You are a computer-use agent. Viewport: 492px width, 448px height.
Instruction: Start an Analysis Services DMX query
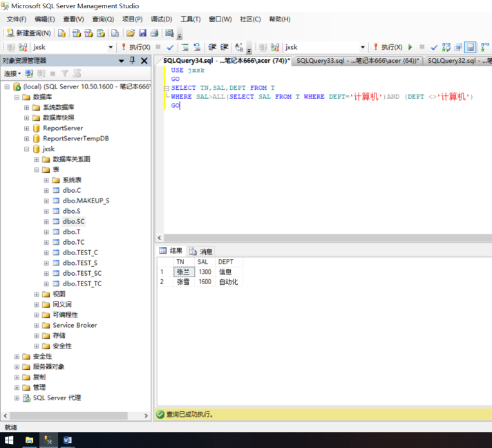(89, 33)
